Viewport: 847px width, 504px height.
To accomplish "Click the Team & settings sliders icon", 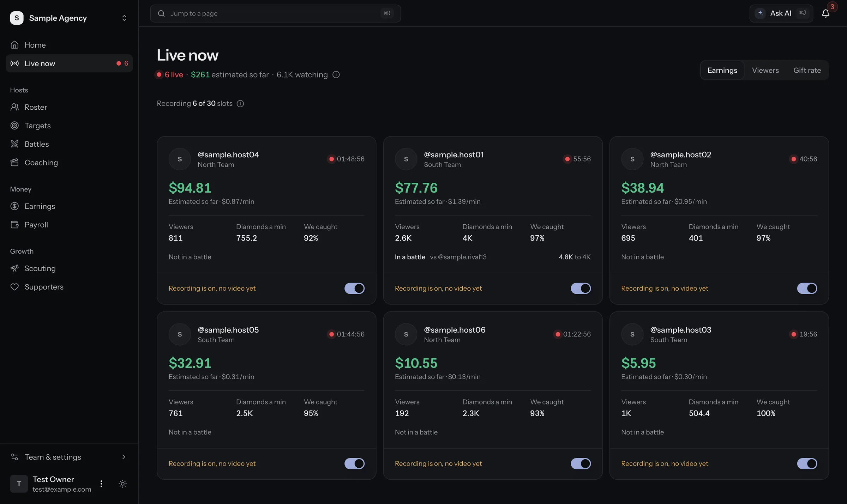I will click(x=14, y=457).
